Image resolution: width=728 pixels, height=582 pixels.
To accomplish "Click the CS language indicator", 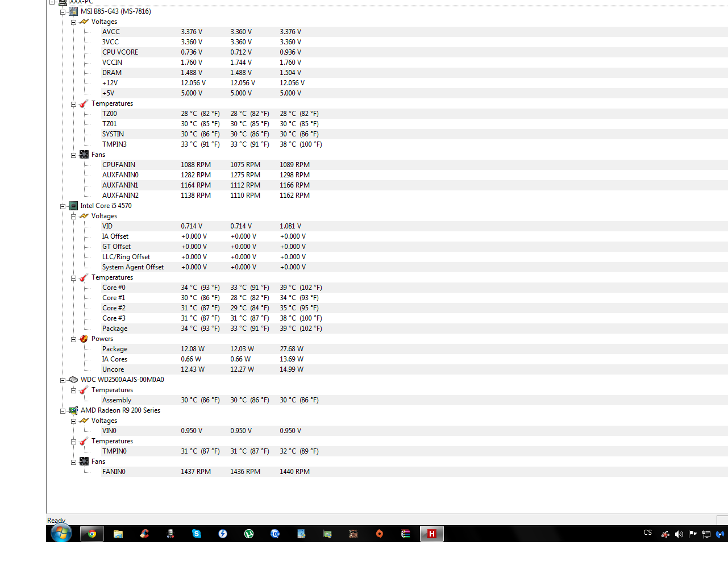I will [648, 533].
